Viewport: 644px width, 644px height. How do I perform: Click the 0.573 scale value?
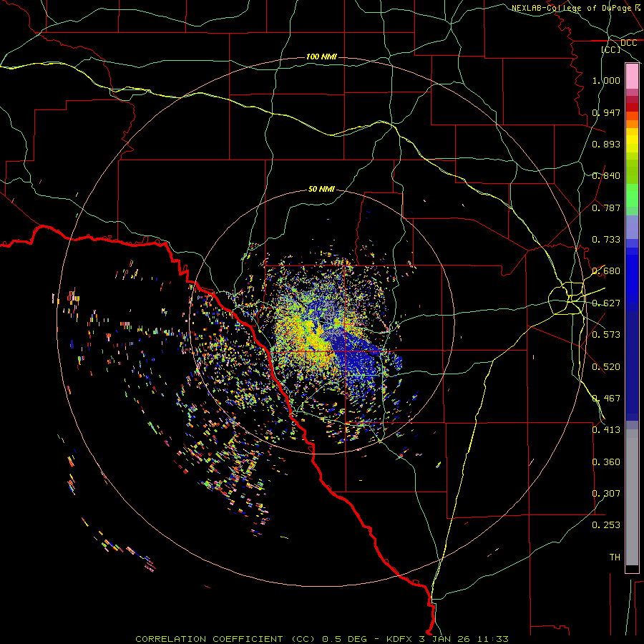point(606,335)
